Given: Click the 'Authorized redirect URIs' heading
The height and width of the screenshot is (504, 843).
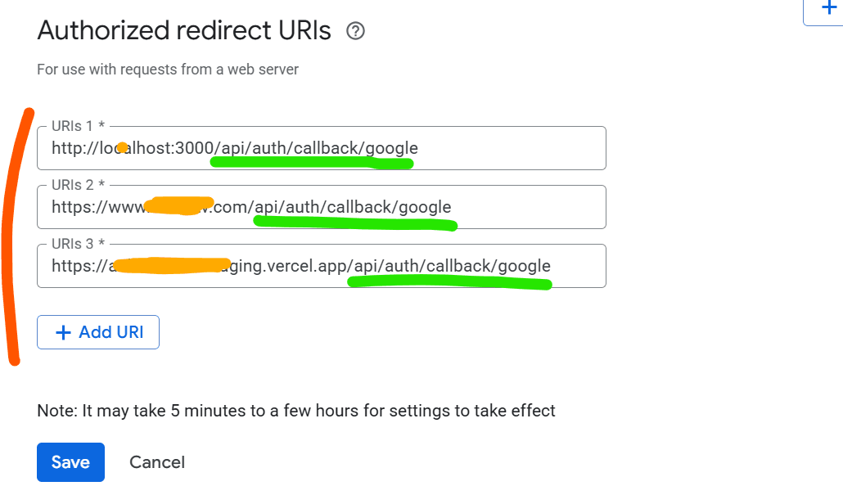Looking at the screenshot, I should pyautogui.click(x=184, y=31).
